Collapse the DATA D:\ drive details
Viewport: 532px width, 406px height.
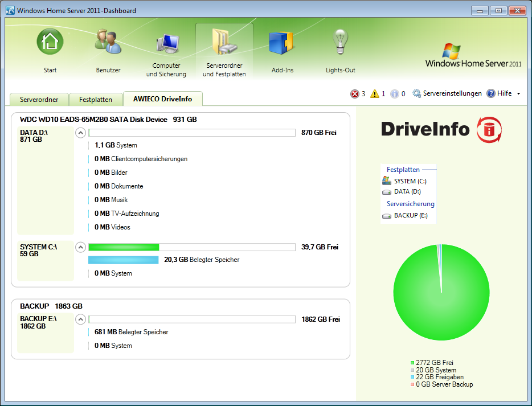point(80,133)
